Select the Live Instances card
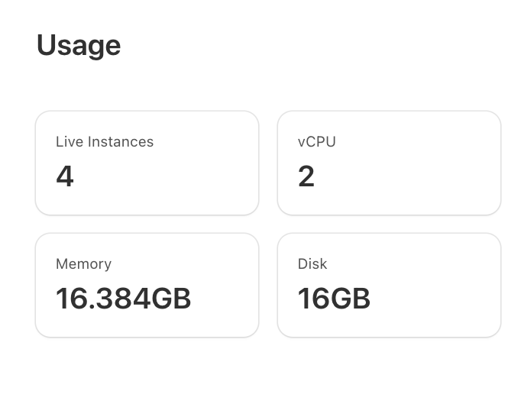Image resolution: width=521 pixels, height=420 pixels. coord(147,163)
